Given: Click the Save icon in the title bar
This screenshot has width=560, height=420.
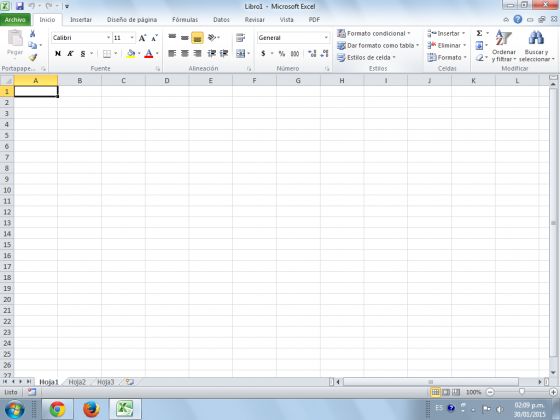Looking at the screenshot, I should (20, 6).
